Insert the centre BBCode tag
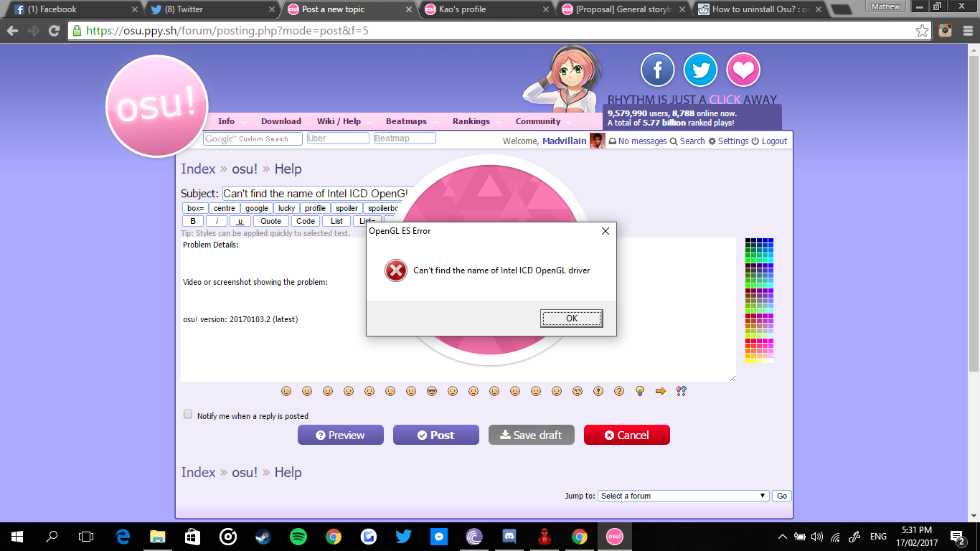Viewport: 980px width, 551px height. (225, 208)
